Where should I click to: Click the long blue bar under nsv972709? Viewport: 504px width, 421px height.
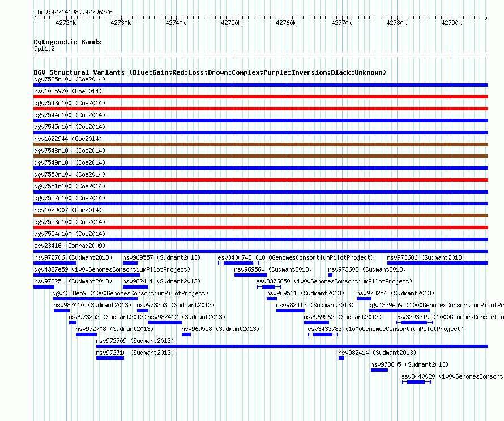[292, 346]
